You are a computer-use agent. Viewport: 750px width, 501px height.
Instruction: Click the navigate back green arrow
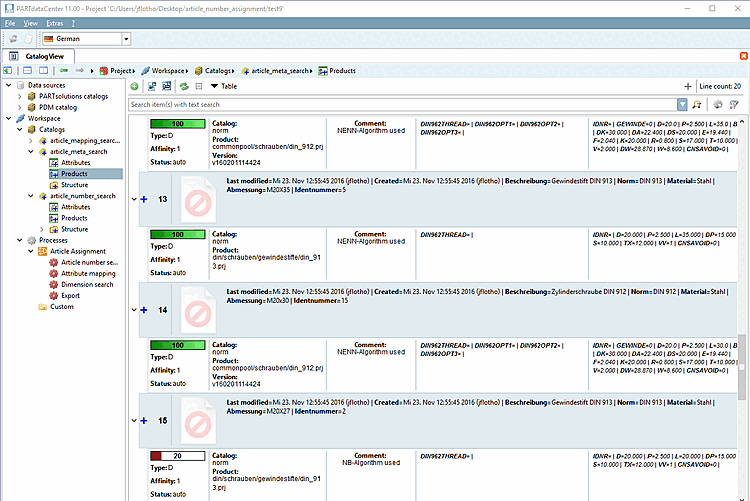65,71
